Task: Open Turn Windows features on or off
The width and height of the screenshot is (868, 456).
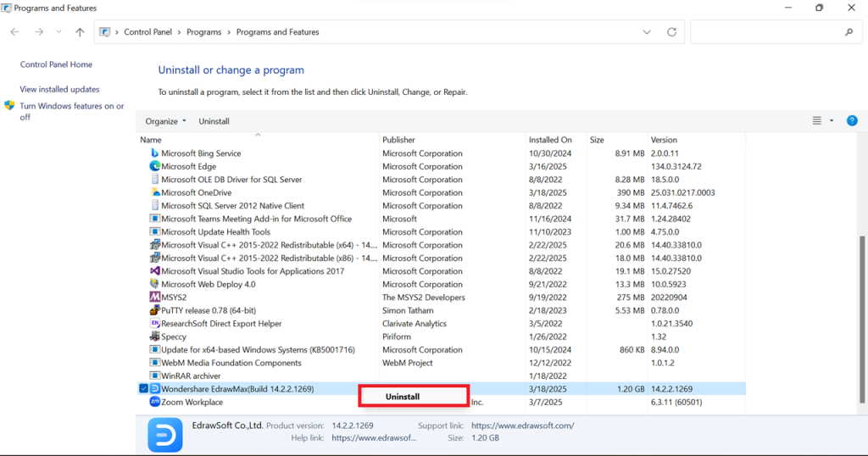Action: point(72,111)
